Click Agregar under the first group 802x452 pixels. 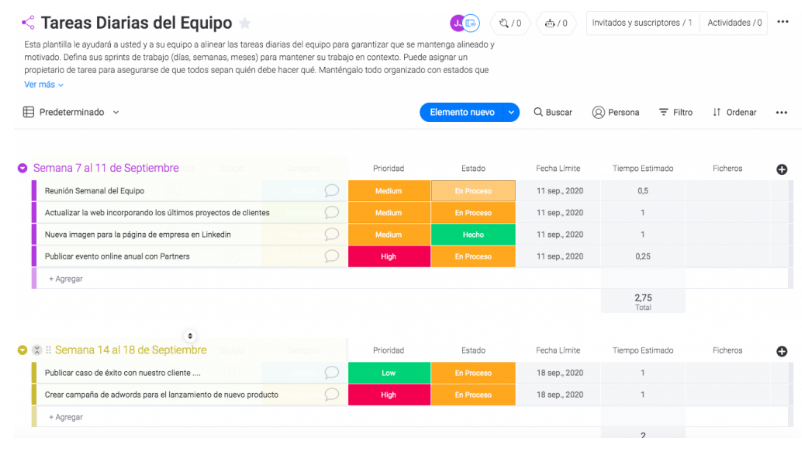pyautogui.click(x=66, y=279)
